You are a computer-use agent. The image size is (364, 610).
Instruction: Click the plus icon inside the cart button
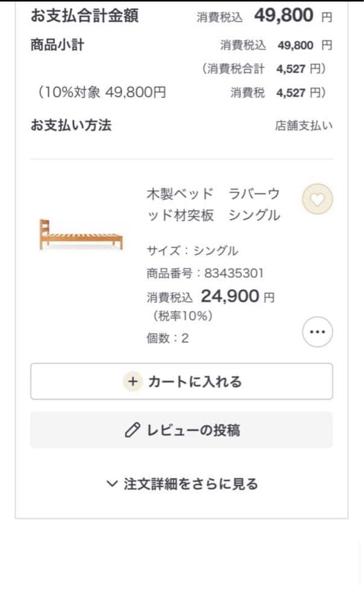tap(133, 381)
